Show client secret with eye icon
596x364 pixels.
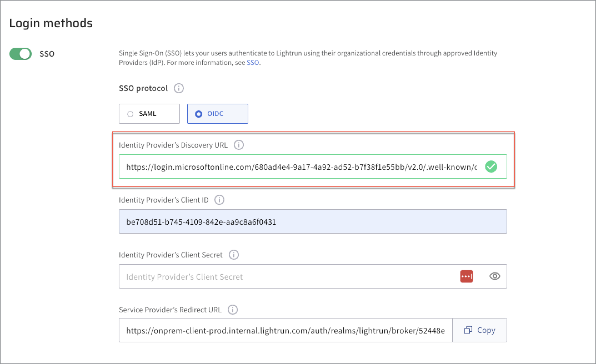495,276
